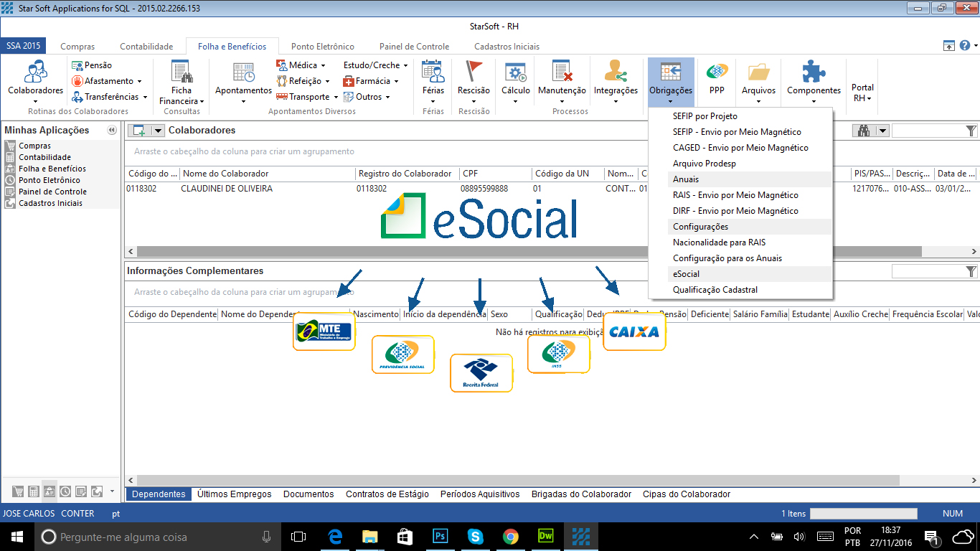The image size is (980, 551).
Task: Open the Contratos de Estágio bottom tab
Action: click(387, 494)
